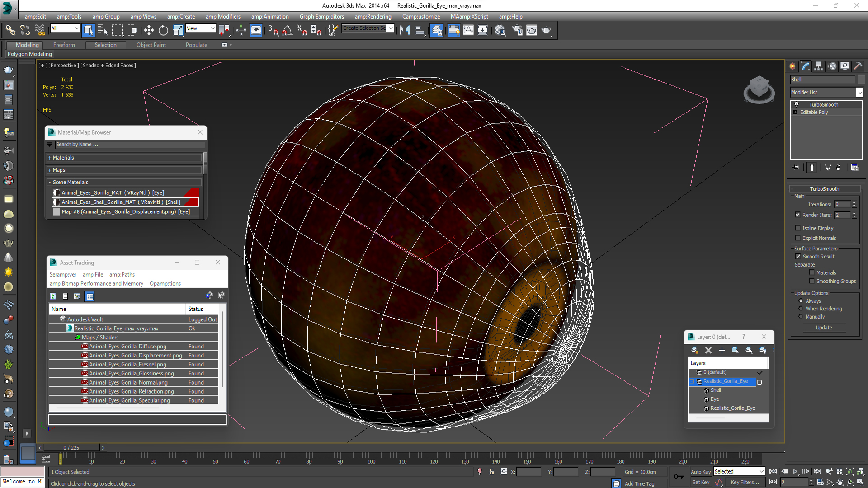The width and height of the screenshot is (868, 488).
Task: Toggle Window/Crossing selection mode
Action: 132,30
